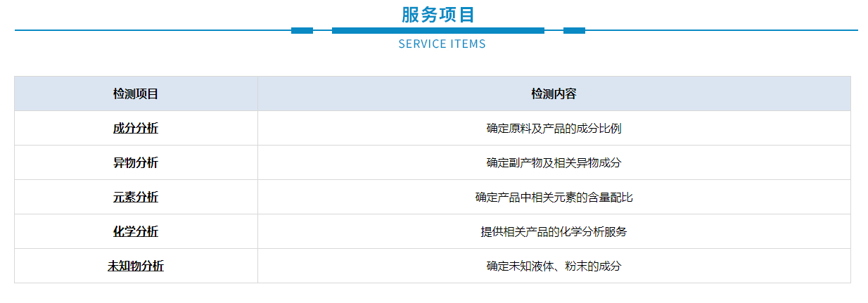Click the light blue table header row
Screen dimensions: 868x303
352,94
